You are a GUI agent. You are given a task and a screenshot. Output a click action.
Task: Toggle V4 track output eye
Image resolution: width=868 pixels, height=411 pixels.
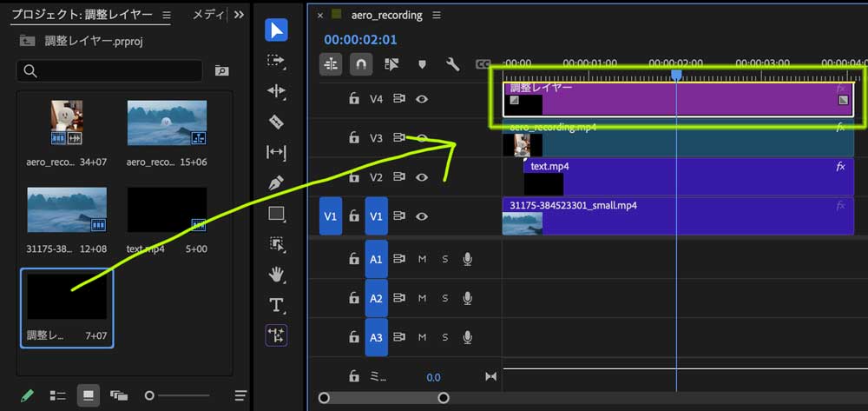tap(422, 99)
